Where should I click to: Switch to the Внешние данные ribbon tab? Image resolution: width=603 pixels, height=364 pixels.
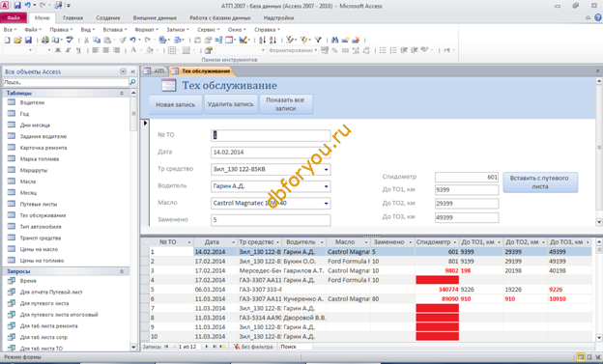155,18
